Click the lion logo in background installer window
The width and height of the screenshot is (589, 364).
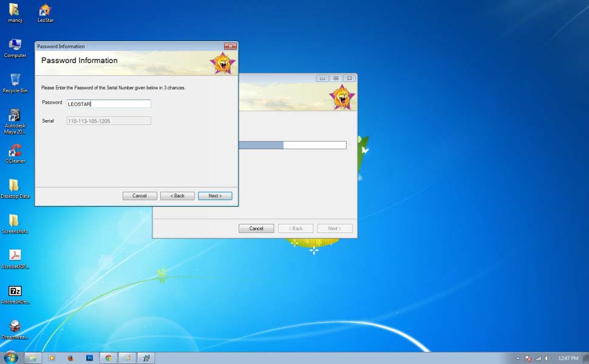click(x=342, y=97)
